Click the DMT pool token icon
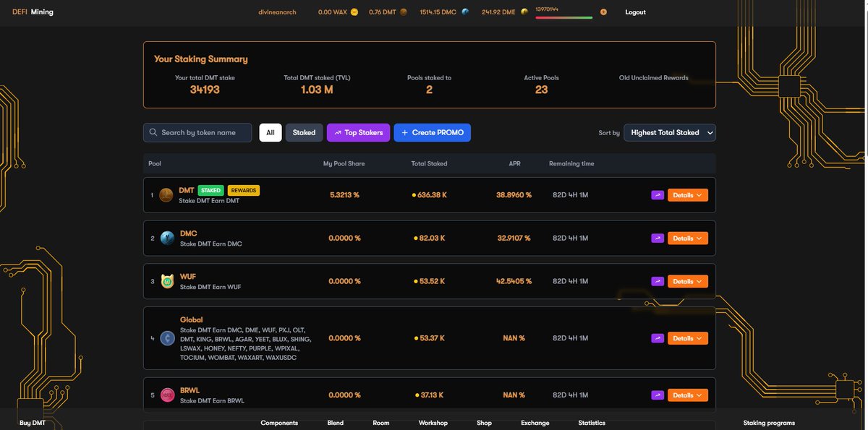This screenshot has width=868, height=430. pyautogui.click(x=166, y=194)
